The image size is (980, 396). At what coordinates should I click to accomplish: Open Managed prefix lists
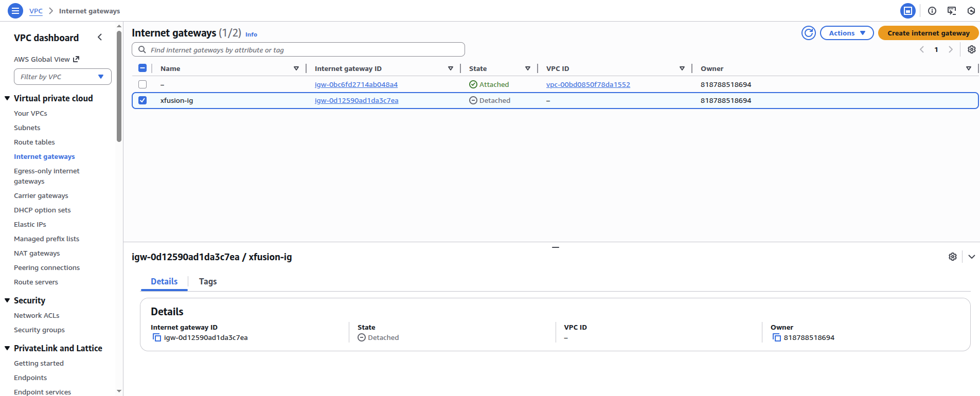[x=46, y=239]
